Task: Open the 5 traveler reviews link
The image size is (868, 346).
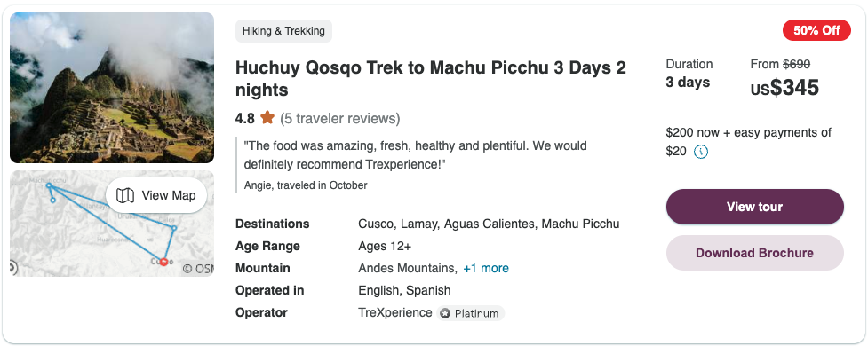Action: (x=340, y=118)
